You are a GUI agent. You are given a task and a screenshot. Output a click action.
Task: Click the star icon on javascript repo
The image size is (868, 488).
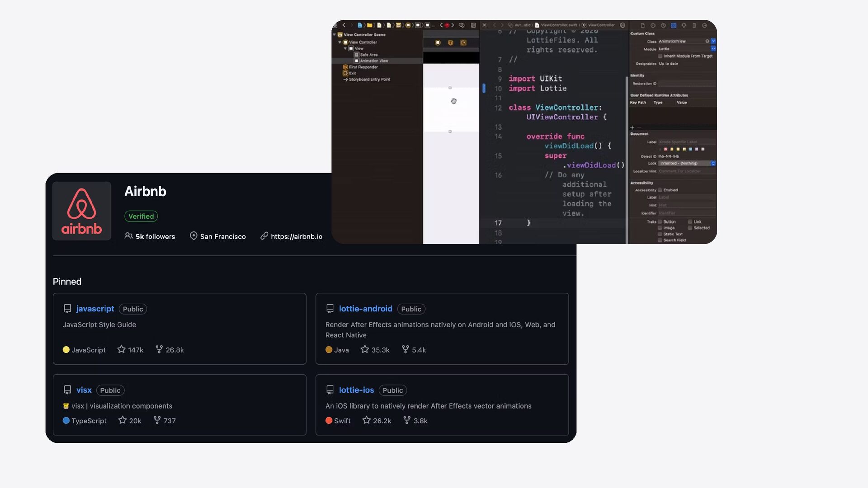click(121, 349)
